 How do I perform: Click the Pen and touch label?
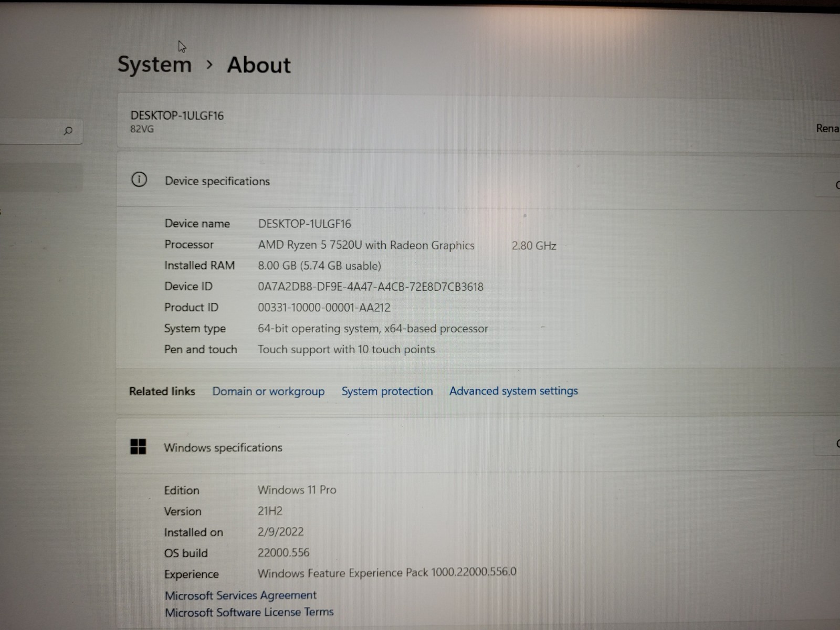[201, 350]
